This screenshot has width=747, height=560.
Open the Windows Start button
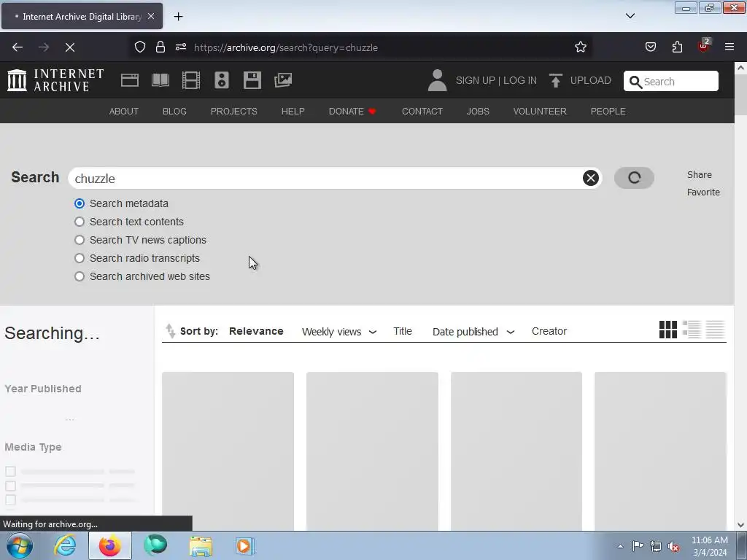[x=19, y=545]
